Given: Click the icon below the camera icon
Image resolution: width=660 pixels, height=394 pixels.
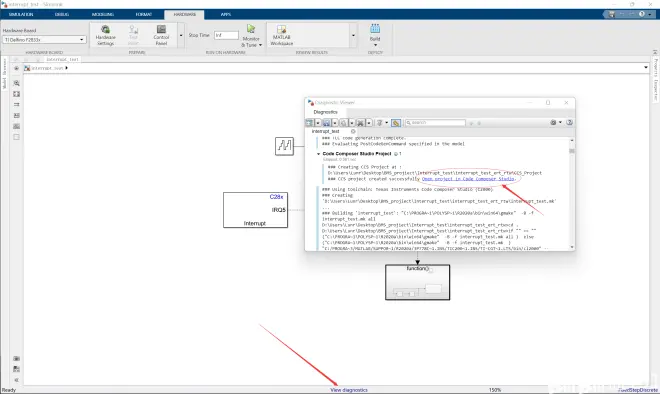Looking at the screenshot, I should (16, 369).
